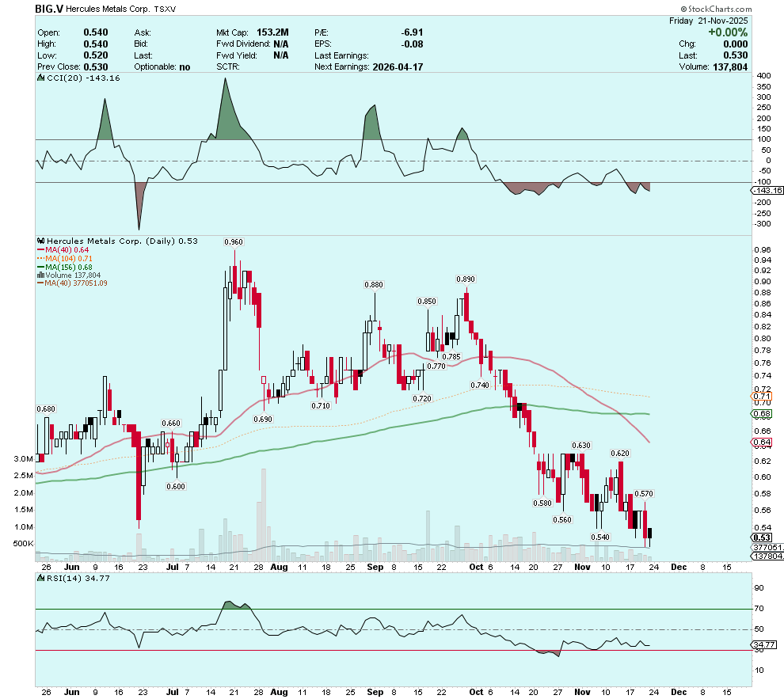Click the TSXV exchange label
The image size is (784, 699).
pos(165,9)
